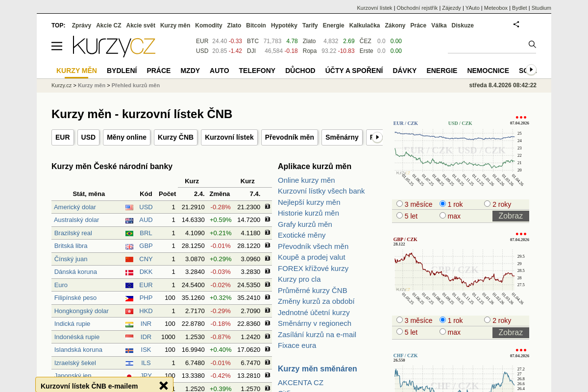The height and width of the screenshot is (392, 588).
Task: Open Historie kurzů měn link
Action: click(308, 213)
